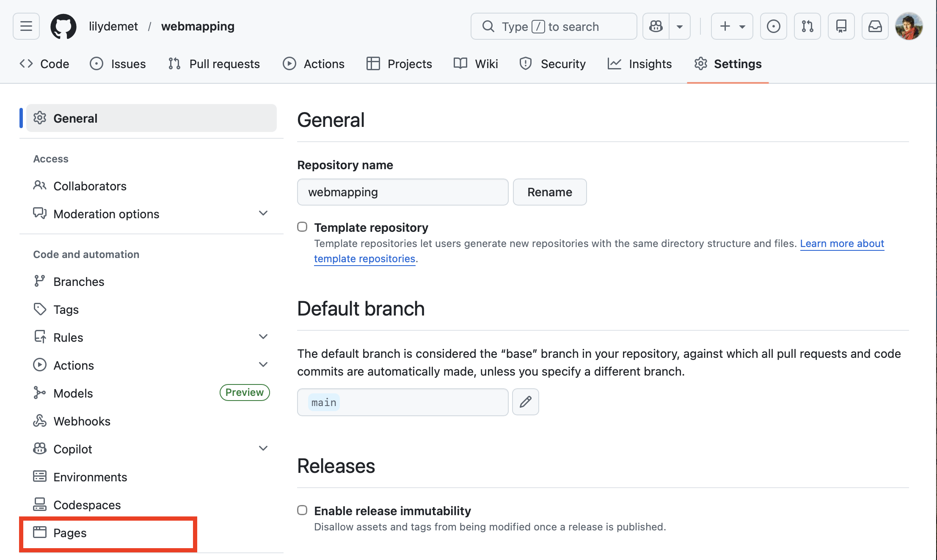Open the repositories icon in header
Viewport: 937px width, 560px height.
point(841,26)
